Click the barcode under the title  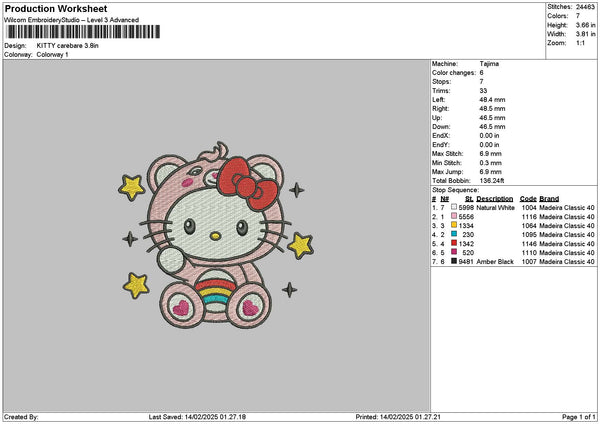(x=83, y=32)
